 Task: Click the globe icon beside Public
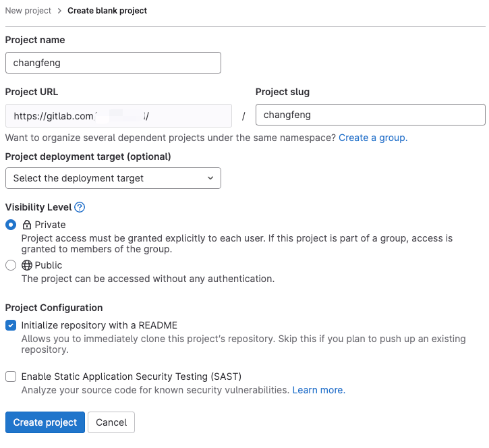[27, 265]
